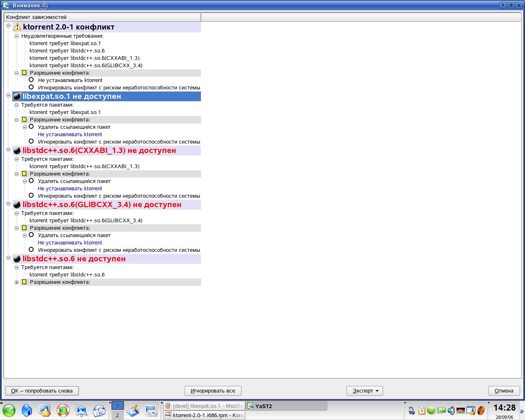Screen dimensions: 525x420
Task: Click the bomb icon beside libstdc++.so.6(CXXABI_1.3)
Action: click(17, 151)
